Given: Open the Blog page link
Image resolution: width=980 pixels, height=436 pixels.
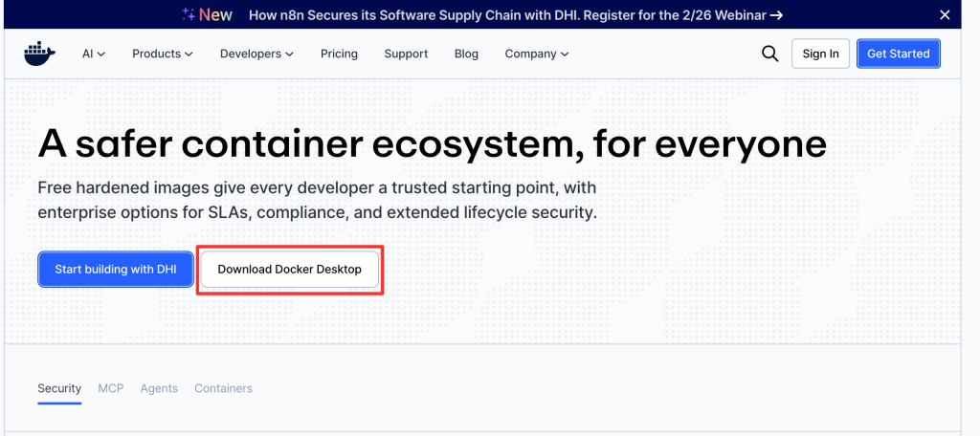Looking at the screenshot, I should pyautogui.click(x=466, y=54).
